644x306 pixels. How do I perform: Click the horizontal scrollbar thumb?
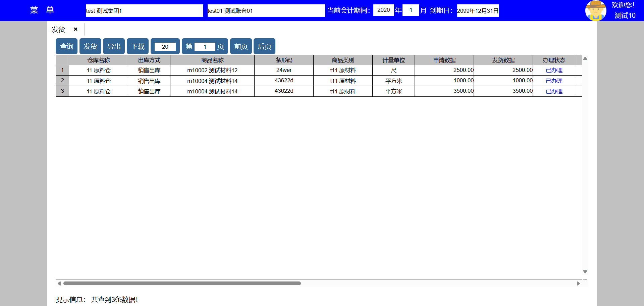pos(182,283)
